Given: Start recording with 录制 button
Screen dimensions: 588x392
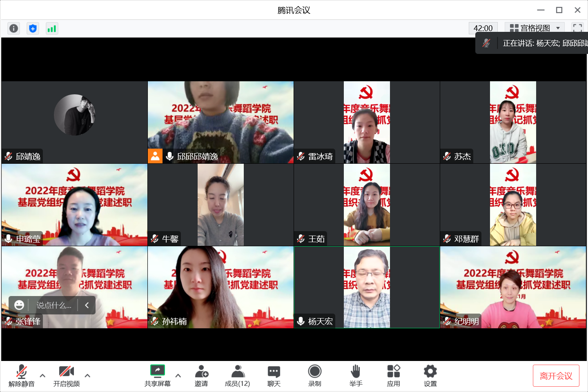Looking at the screenshot, I should (x=314, y=376).
